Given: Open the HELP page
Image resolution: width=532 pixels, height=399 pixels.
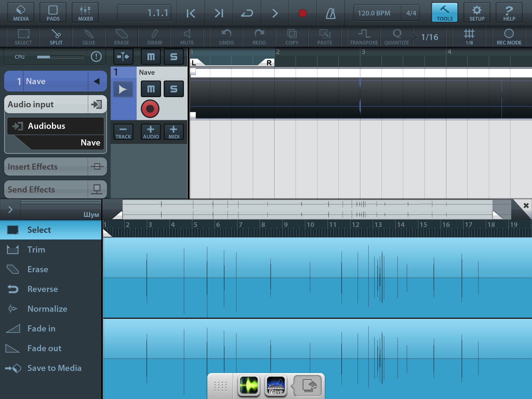Looking at the screenshot, I should 509,12.
